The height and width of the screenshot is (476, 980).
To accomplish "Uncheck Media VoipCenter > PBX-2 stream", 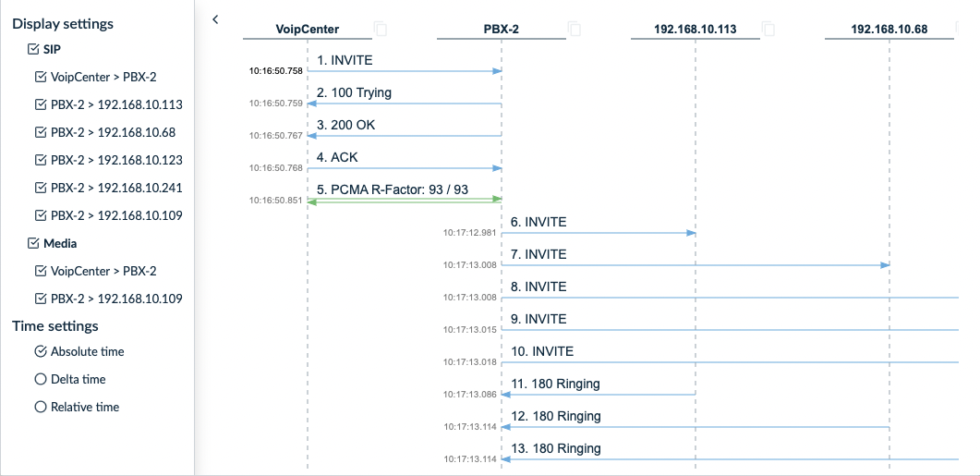I will [41, 271].
